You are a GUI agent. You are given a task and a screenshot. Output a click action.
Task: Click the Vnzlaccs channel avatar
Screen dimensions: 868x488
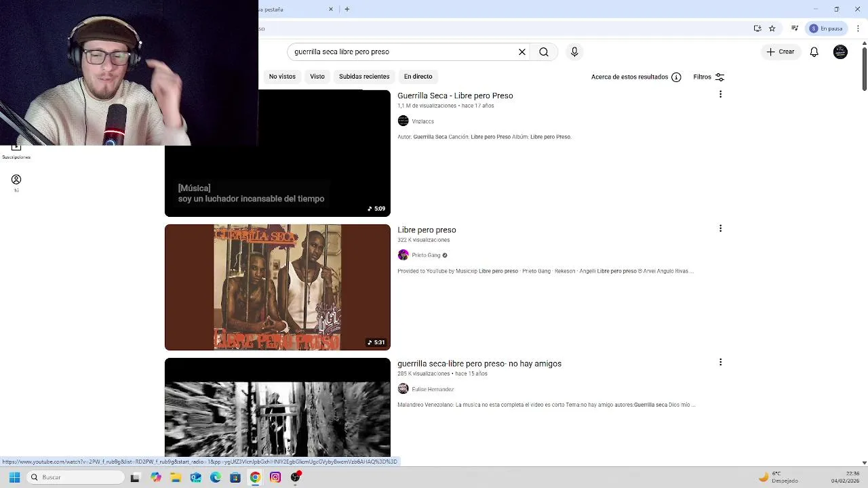tap(403, 121)
